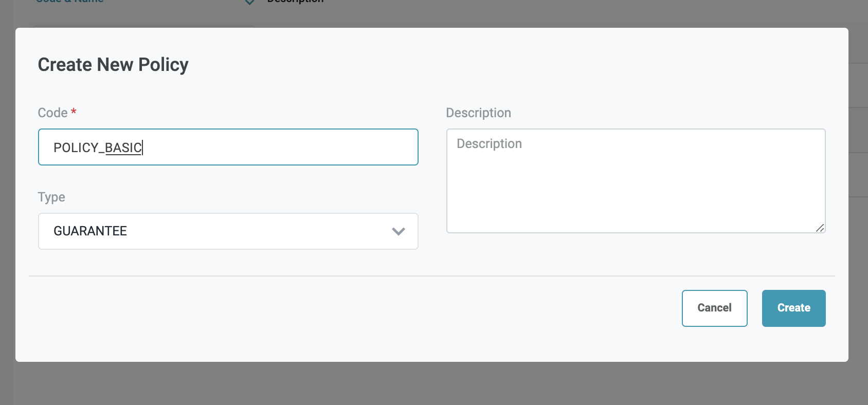Screen dimensions: 868x405
Task: Click the Type field label
Action: 51,197
